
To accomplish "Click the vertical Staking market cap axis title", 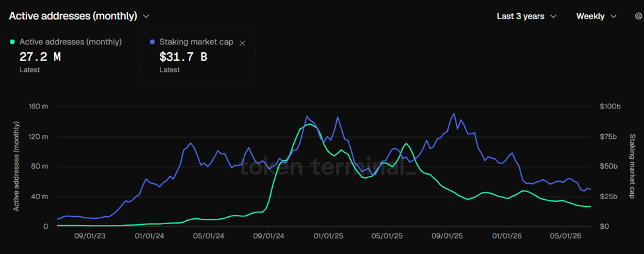I will 632,166.
